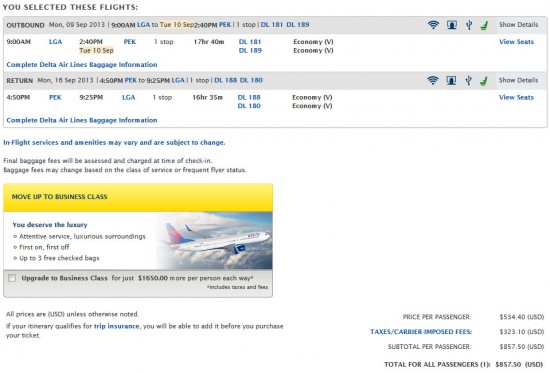Click the outbound flight Wi-Fi icon

(434, 25)
